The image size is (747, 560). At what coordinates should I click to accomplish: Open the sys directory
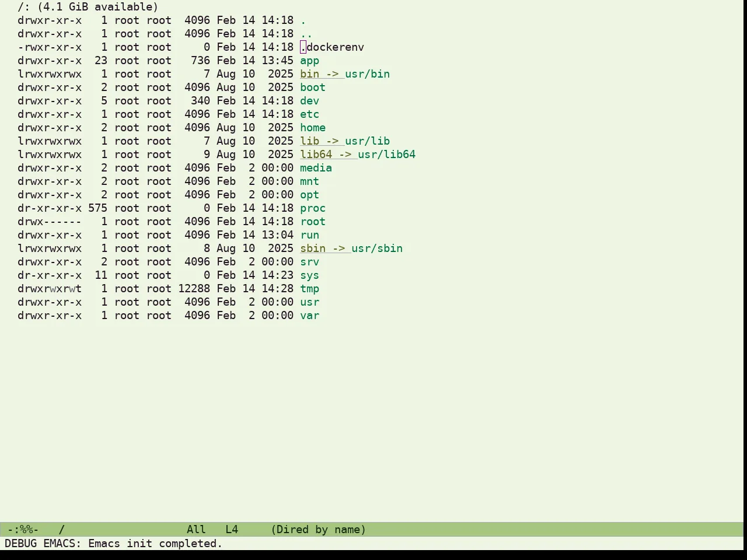309,275
